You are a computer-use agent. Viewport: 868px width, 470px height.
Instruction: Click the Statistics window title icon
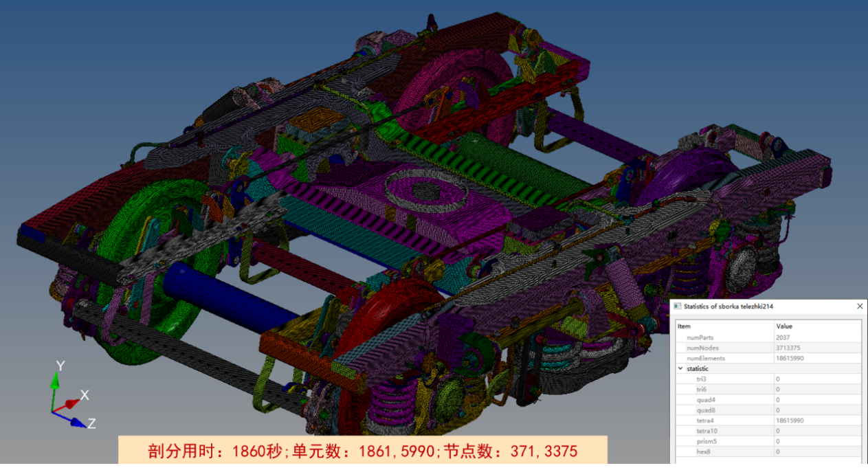(x=678, y=306)
